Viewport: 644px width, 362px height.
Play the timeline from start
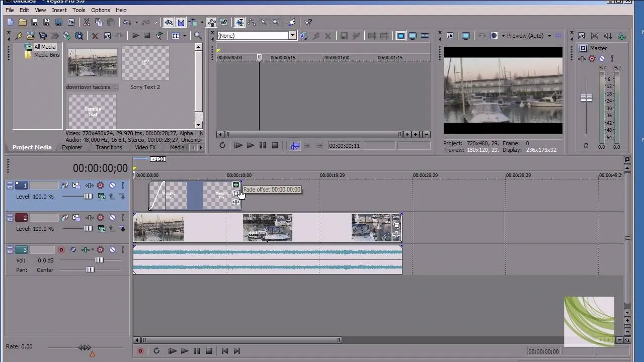[x=172, y=351]
